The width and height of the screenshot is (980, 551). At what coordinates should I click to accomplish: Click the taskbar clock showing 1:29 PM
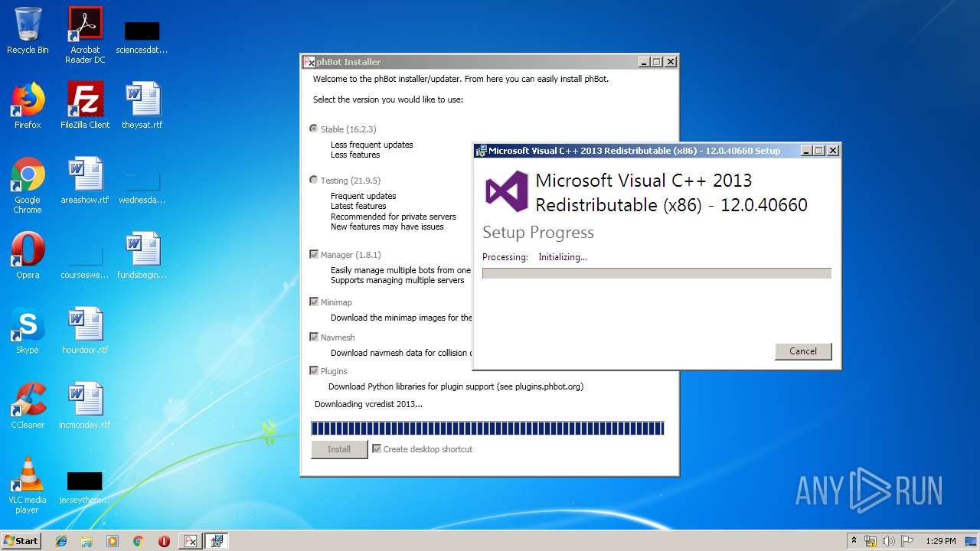[x=941, y=541]
